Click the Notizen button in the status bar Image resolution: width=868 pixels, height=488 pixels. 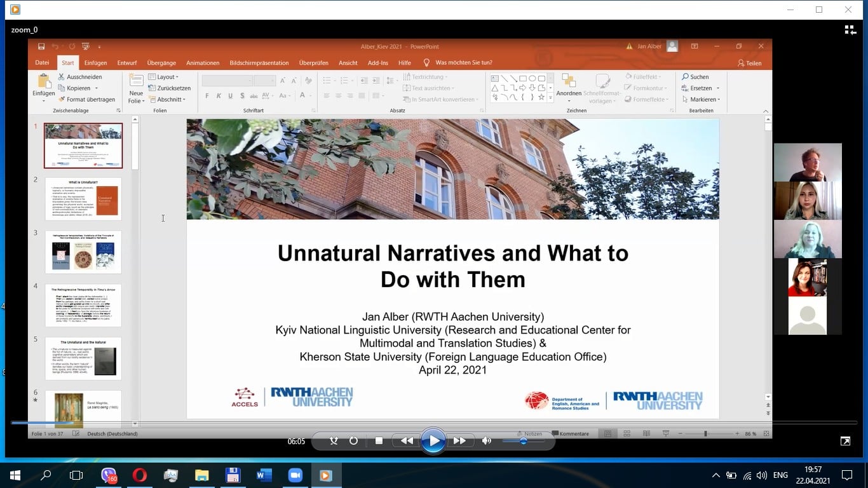click(x=529, y=433)
